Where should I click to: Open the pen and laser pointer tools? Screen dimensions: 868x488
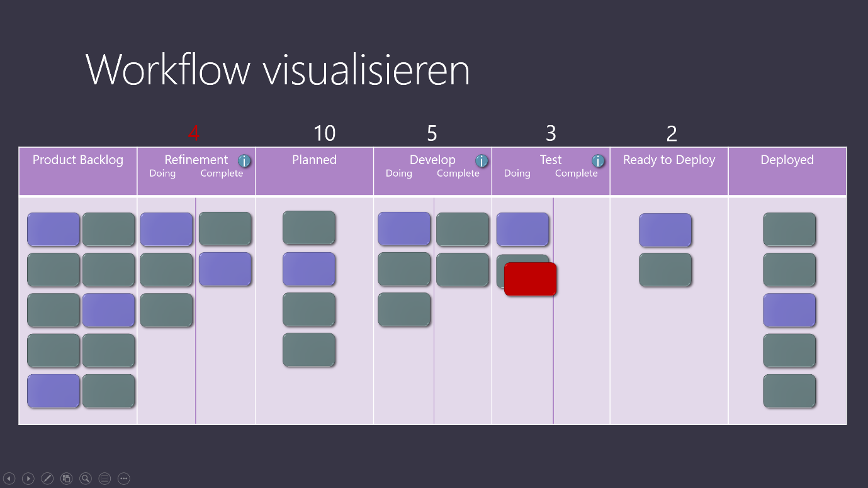click(x=47, y=479)
